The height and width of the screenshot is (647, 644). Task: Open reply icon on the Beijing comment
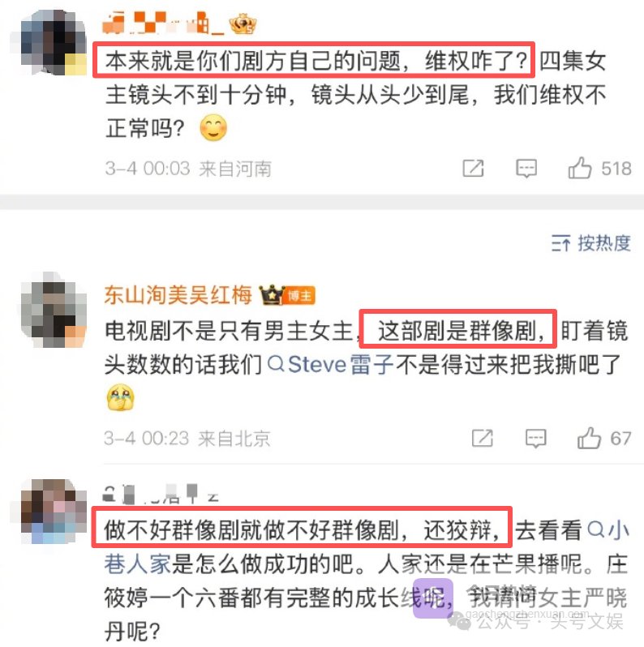coord(536,438)
